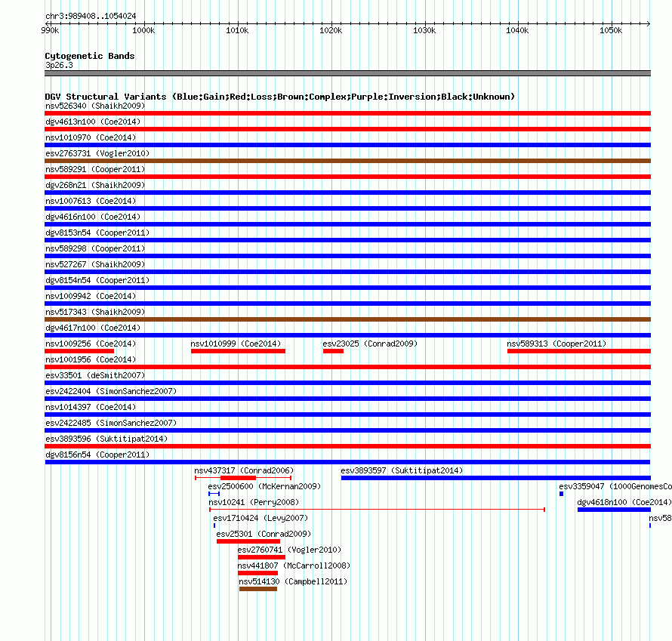The height and width of the screenshot is (641, 672).
Task: Click the 1040k ruler tick label
Action: tap(517, 30)
